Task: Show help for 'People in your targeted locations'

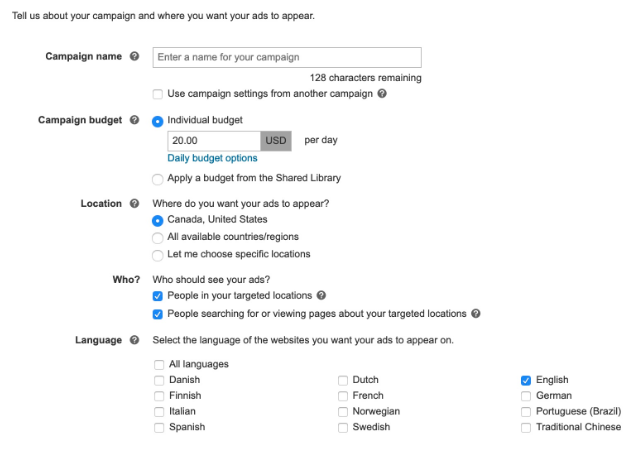Action: (x=321, y=295)
